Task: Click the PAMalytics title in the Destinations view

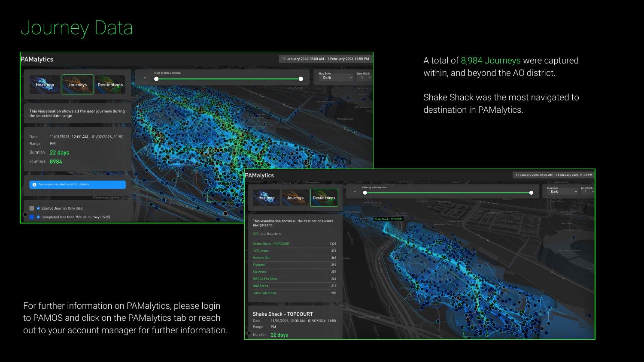Action: click(259, 175)
